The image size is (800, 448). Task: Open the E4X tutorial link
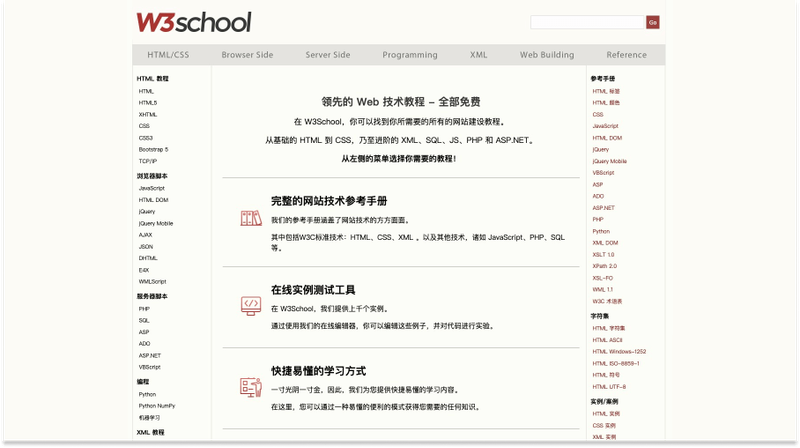(144, 270)
